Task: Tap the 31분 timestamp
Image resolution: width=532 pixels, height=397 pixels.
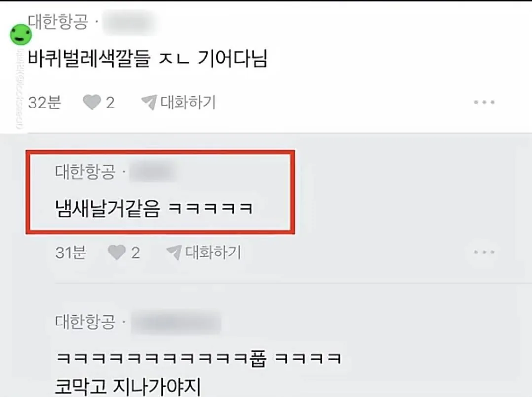Action: [x=71, y=253]
